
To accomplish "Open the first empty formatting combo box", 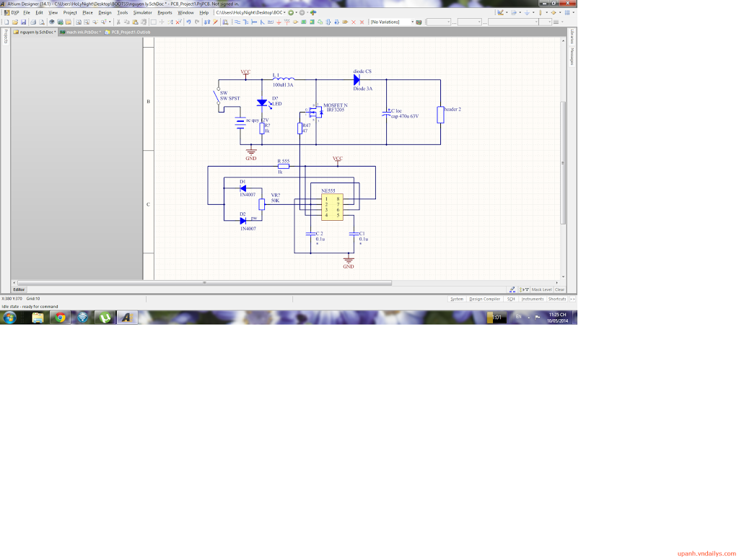I will pos(438,22).
